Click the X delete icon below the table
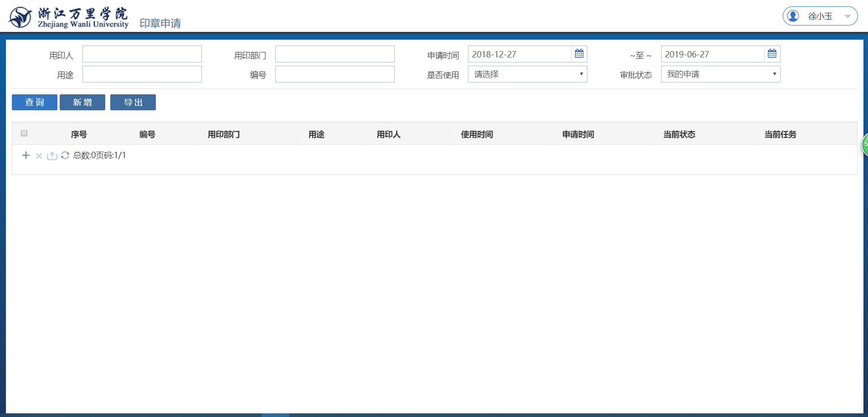The image size is (868, 417). (x=39, y=156)
